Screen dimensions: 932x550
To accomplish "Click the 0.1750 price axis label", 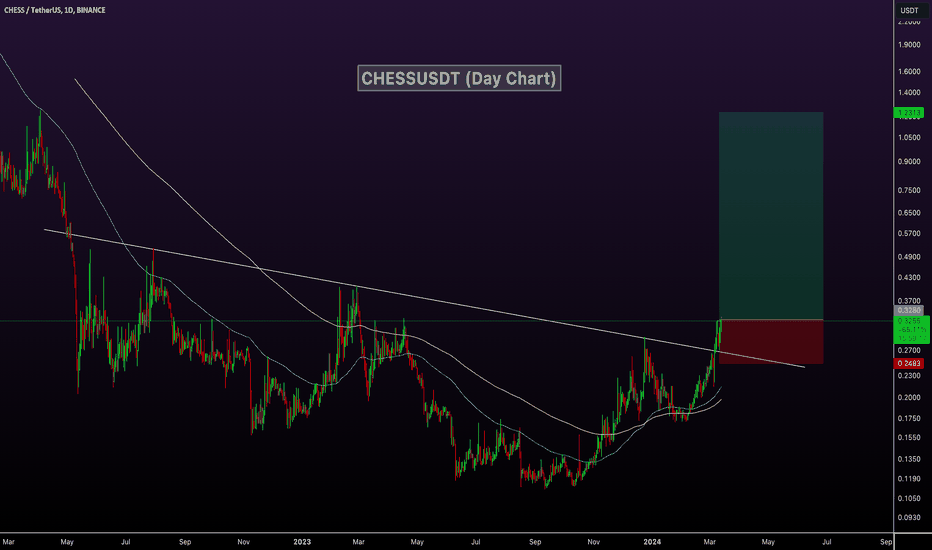I will [909, 419].
